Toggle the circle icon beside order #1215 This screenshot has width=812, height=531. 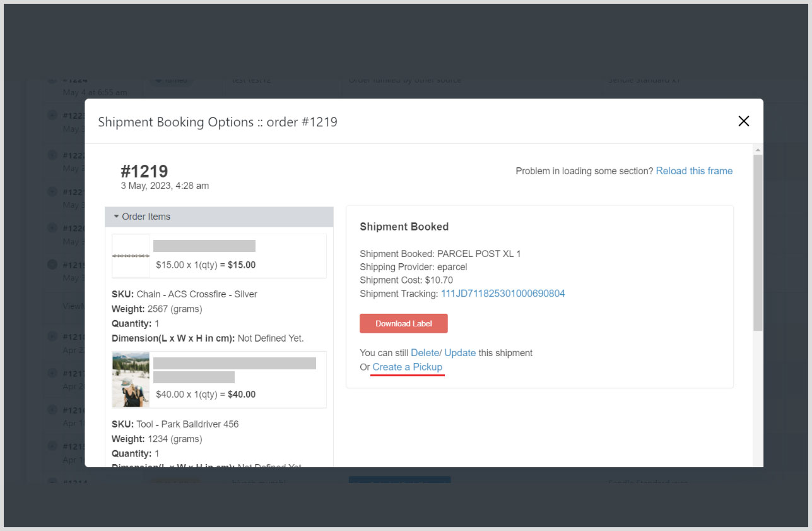(x=52, y=446)
